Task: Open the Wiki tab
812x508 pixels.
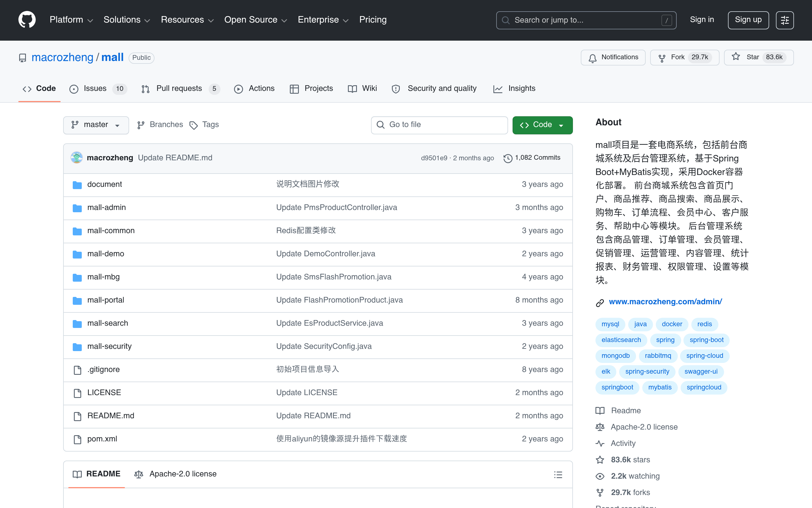Action: pos(362,89)
